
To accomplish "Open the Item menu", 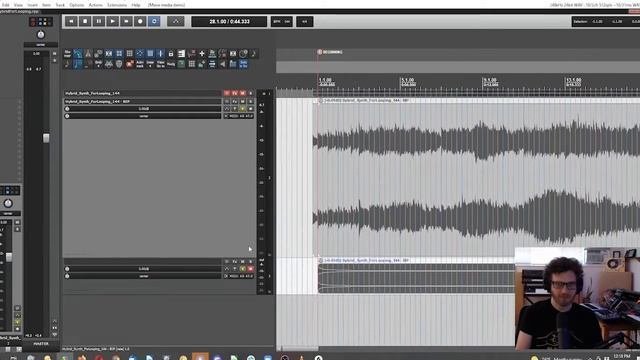I will tap(47, 5).
